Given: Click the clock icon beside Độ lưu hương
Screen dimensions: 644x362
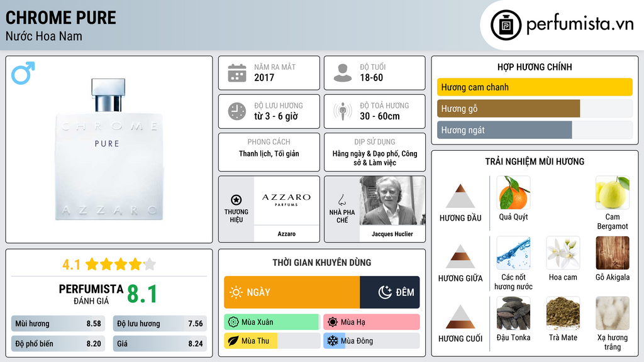Looking at the screenshot, I should (237, 112).
